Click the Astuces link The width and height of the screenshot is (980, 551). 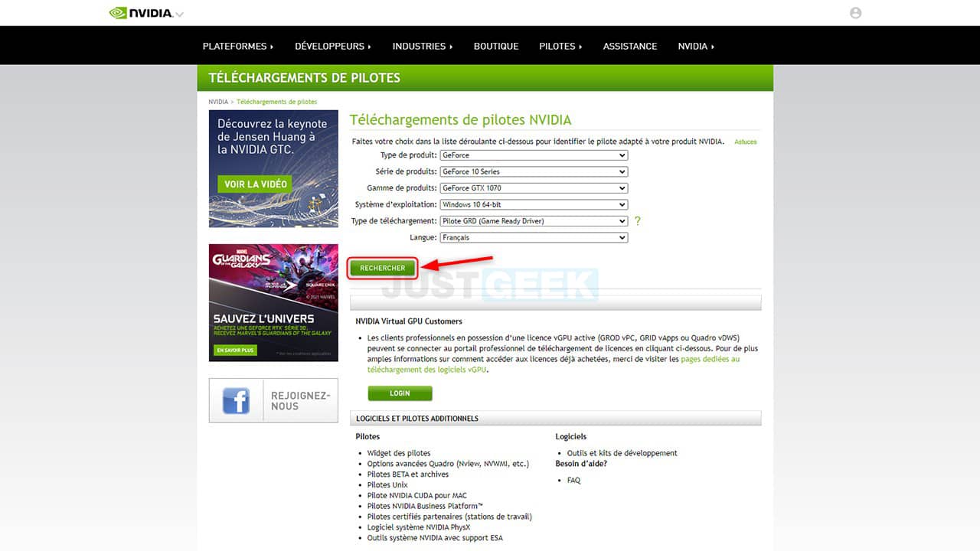(x=746, y=142)
